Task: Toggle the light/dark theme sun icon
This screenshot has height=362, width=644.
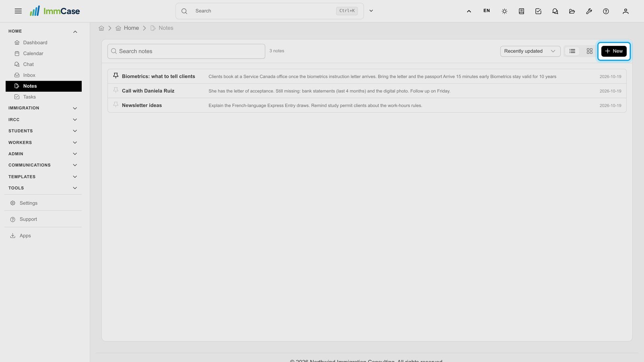Action: pyautogui.click(x=504, y=11)
